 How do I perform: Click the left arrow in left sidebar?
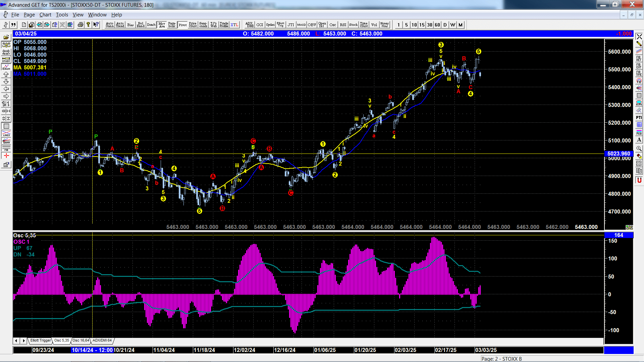pos(6,89)
